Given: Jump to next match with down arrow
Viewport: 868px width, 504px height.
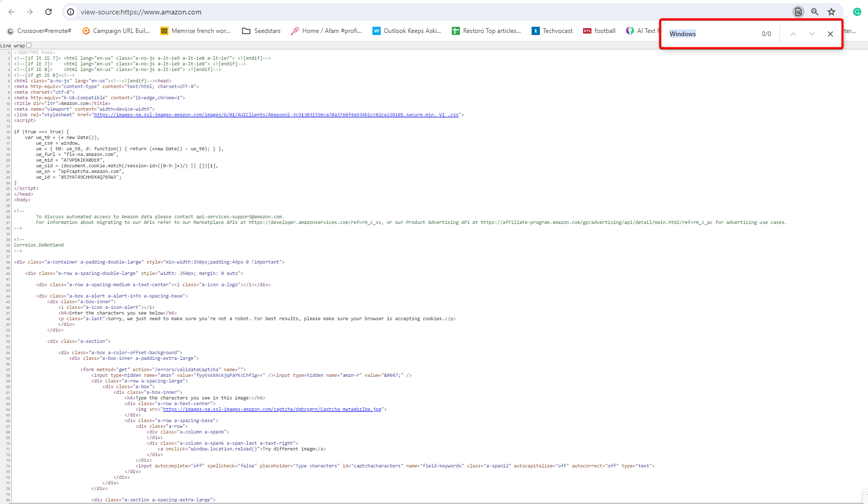Looking at the screenshot, I should 811,33.
